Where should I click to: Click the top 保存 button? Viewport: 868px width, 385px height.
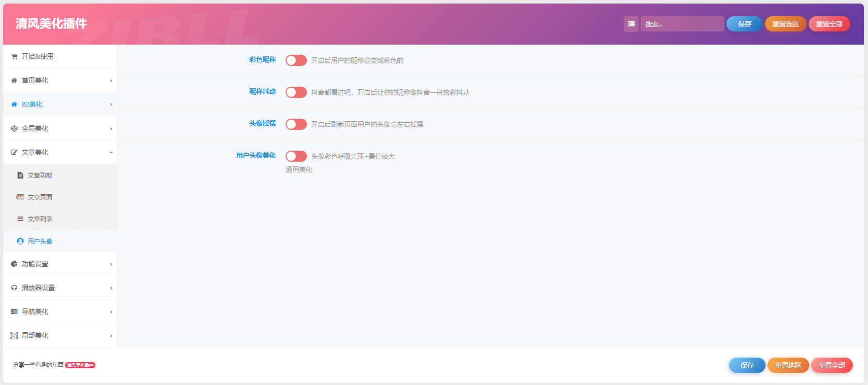click(744, 24)
